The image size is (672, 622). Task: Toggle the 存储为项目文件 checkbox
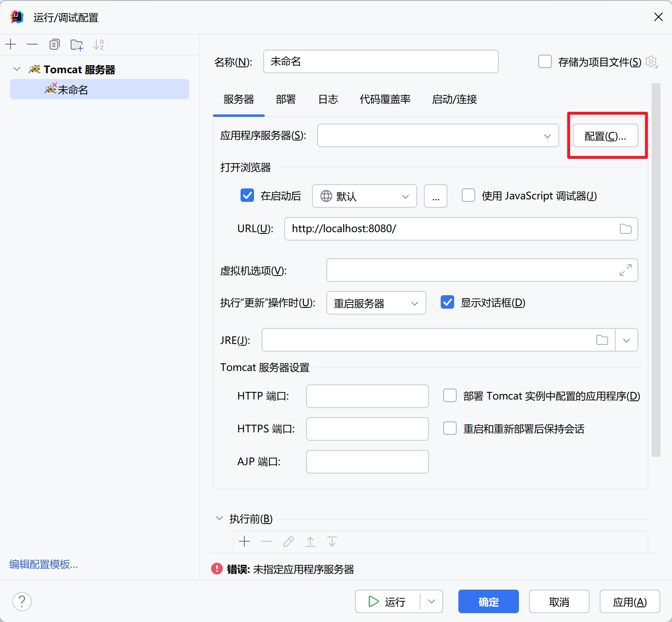point(545,61)
